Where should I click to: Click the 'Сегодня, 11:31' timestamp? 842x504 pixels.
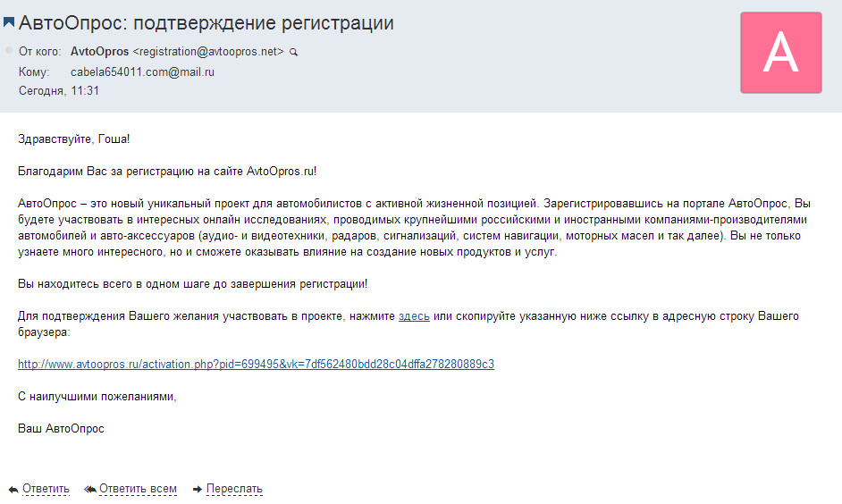coord(58,91)
